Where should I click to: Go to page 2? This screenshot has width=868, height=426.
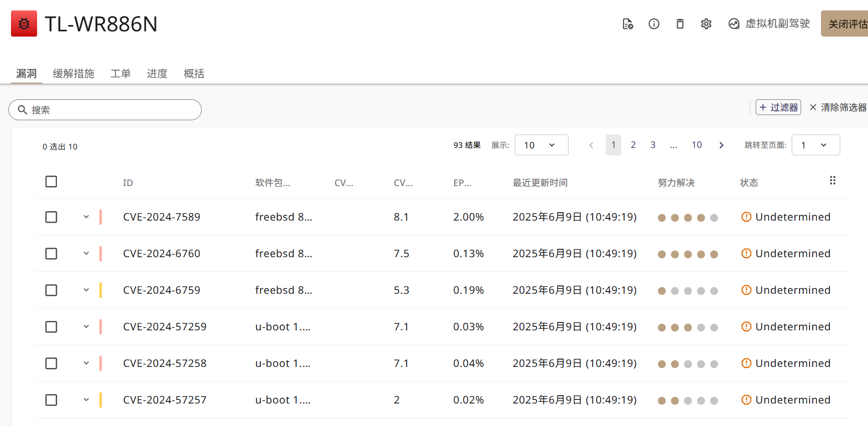633,145
